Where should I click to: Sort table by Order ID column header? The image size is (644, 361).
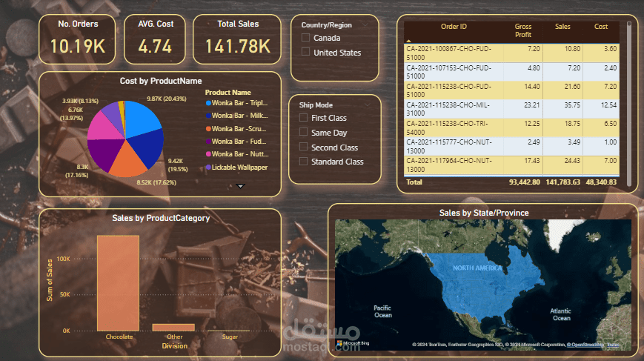(x=454, y=27)
